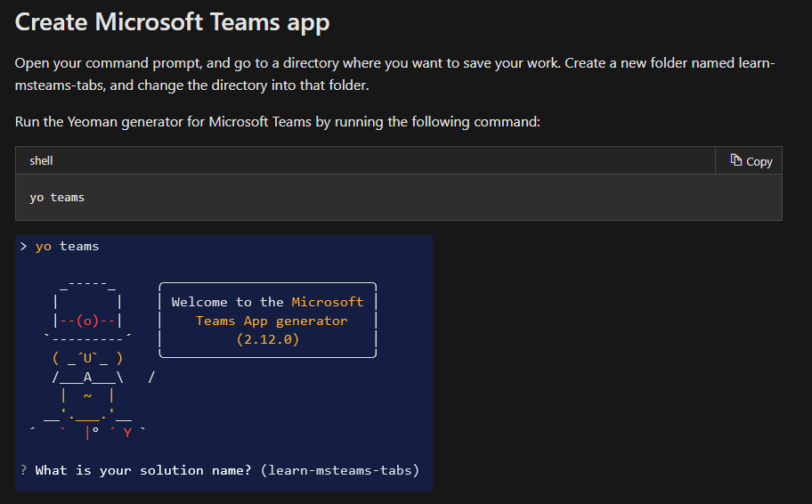812x504 pixels.
Task: Click the 'Welcome to the Microsoft' banner text
Action: point(267,302)
